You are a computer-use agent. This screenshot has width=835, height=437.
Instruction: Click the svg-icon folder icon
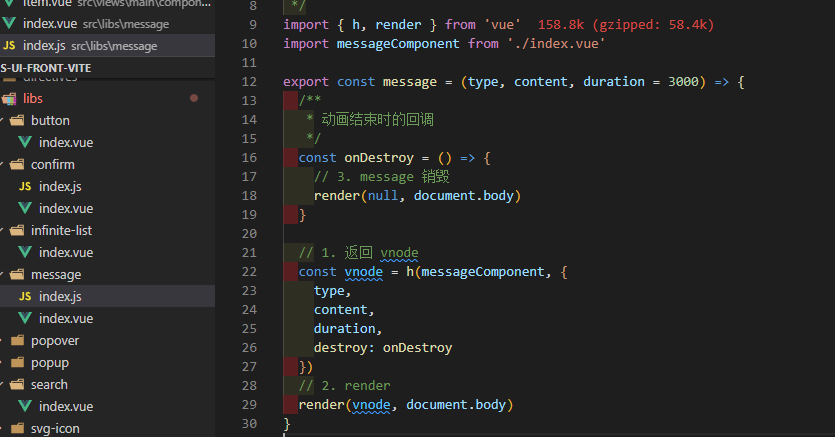[x=17, y=428]
